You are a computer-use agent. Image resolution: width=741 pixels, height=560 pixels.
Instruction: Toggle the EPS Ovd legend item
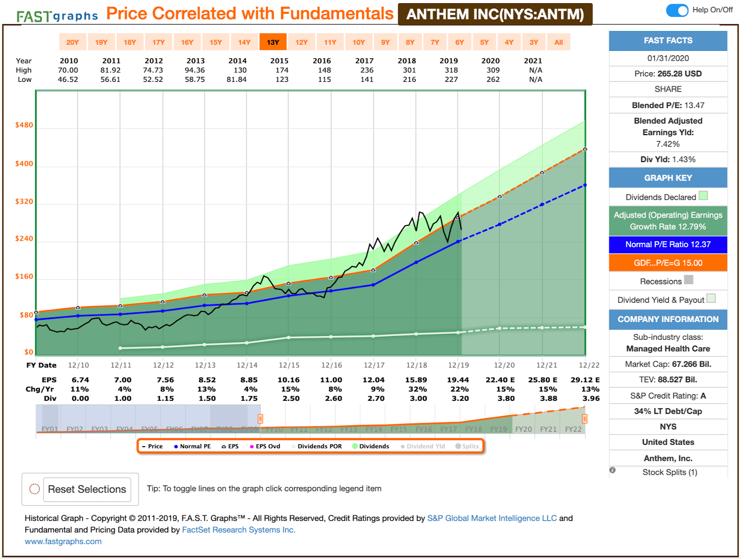click(x=265, y=446)
